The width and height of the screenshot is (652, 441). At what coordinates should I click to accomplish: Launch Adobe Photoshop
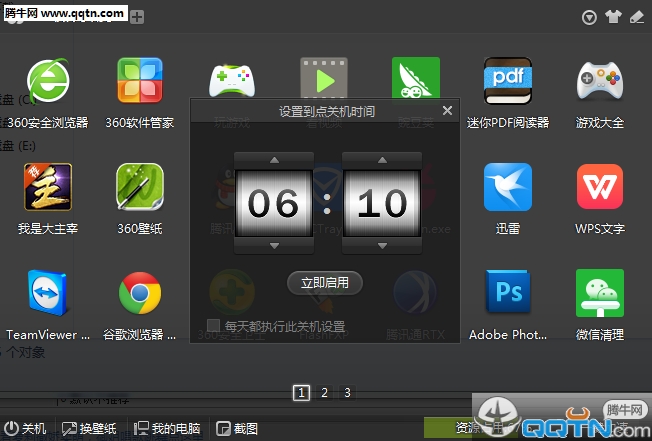point(508,291)
